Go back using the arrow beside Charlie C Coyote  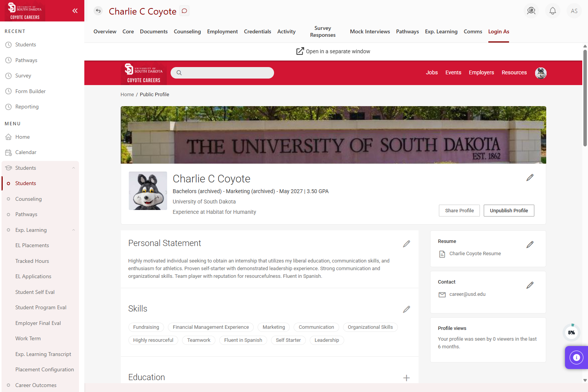(99, 11)
